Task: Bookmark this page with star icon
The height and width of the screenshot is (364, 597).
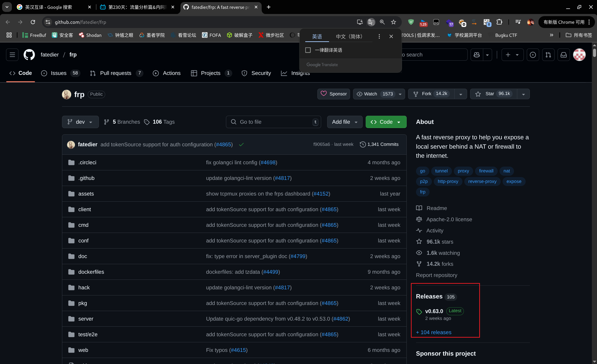Action: tap(393, 22)
